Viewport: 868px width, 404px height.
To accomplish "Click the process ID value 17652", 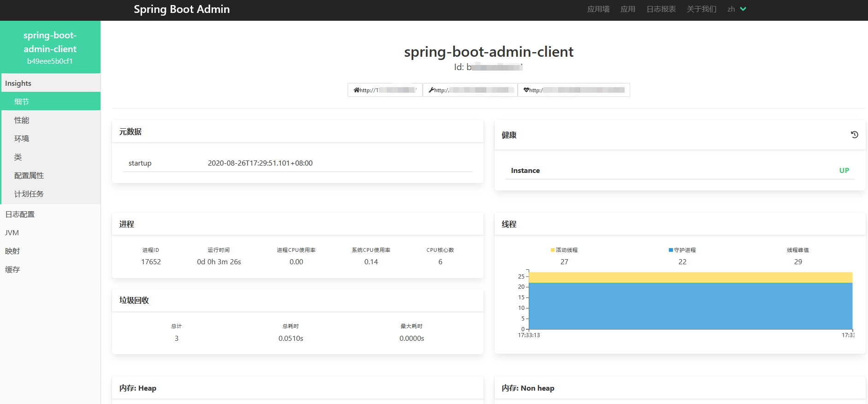I will [151, 261].
